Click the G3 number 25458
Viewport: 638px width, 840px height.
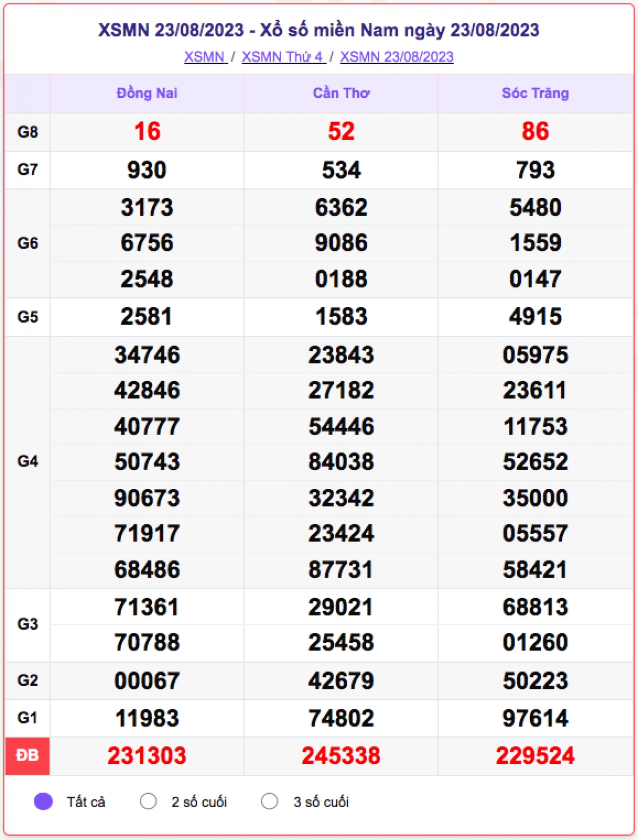click(x=341, y=643)
